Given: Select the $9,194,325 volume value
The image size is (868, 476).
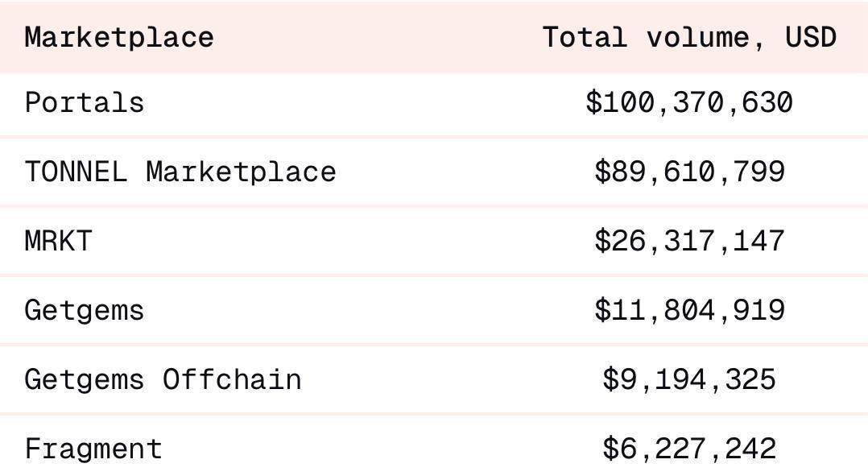Looking at the screenshot, I should pyautogui.click(x=689, y=379).
